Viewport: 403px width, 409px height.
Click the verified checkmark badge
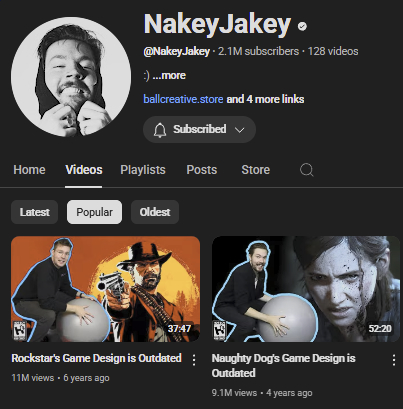pos(302,26)
